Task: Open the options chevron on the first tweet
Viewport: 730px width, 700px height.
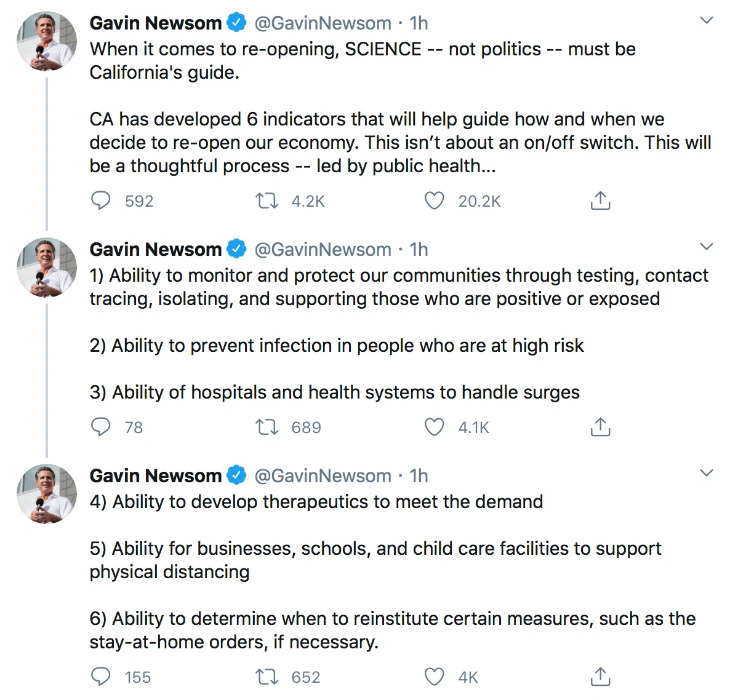Action: click(707, 20)
